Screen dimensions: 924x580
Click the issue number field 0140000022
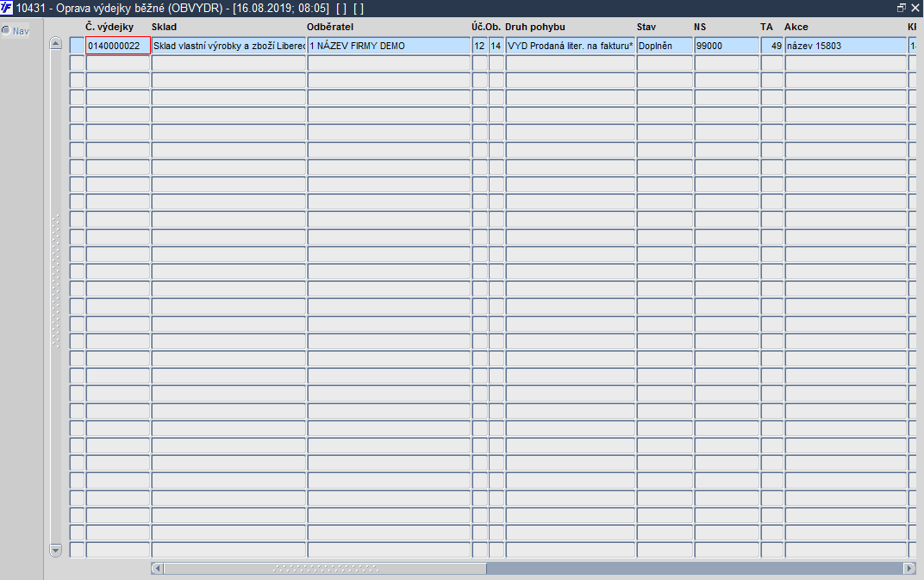coord(118,46)
